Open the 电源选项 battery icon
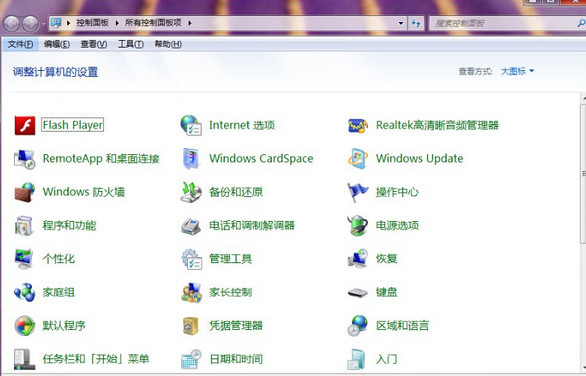Viewport: 586px width, 376px height. tap(358, 225)
